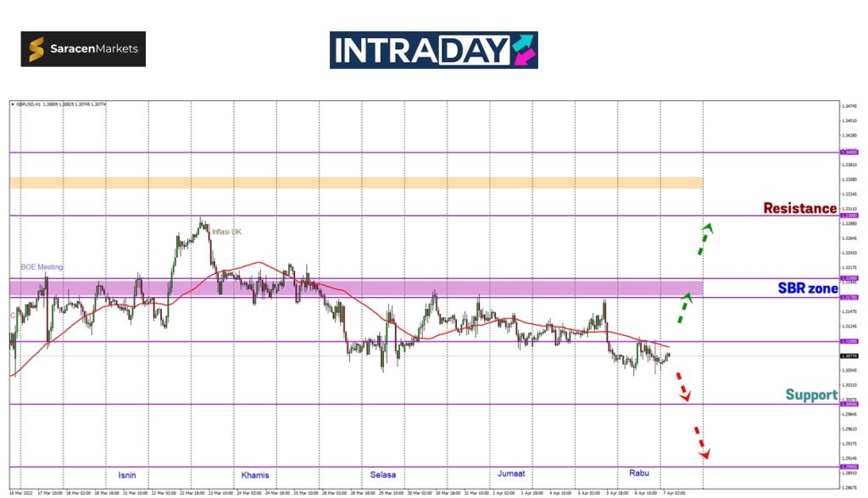Select the SBR zone text label
The image size is (868, 498).
tap(807, 288)
